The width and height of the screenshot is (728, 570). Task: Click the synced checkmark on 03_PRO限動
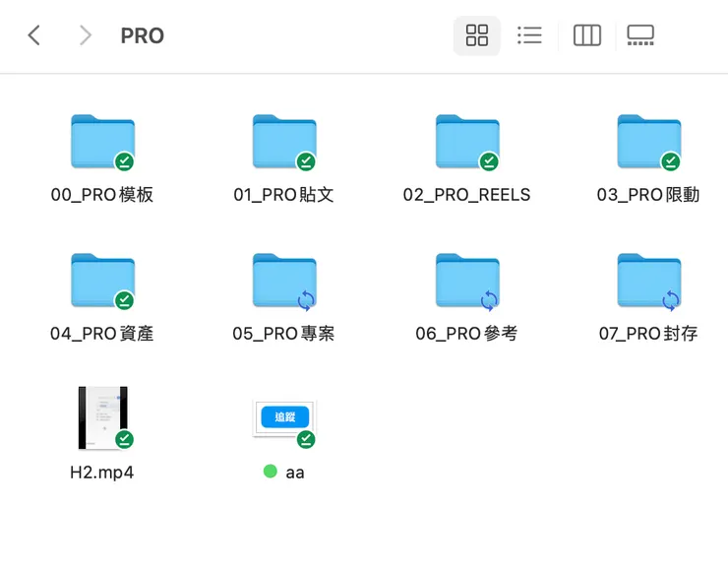[670, 161]
